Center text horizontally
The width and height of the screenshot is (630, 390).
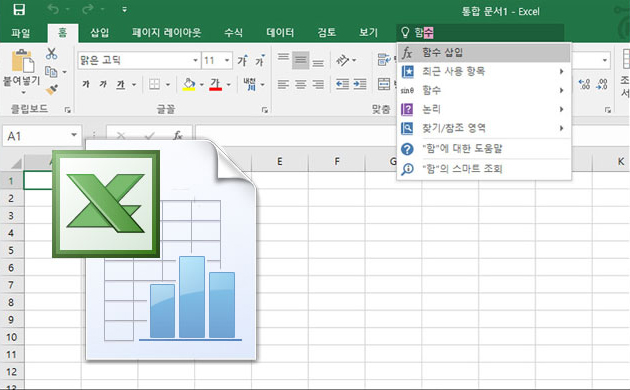tap(301, 84)
